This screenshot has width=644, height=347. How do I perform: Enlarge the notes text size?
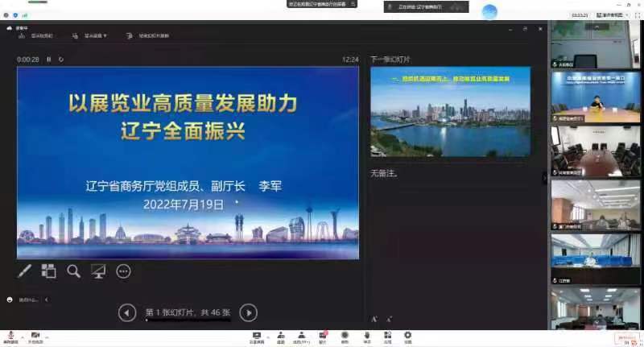click(x=374, y=319)
